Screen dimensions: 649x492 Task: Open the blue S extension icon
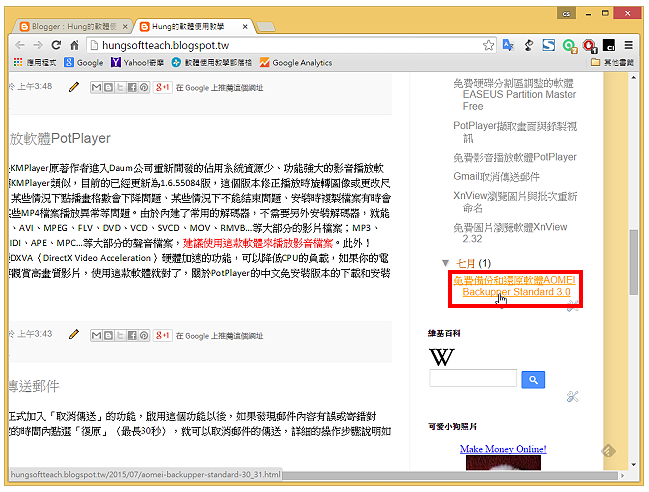point(549,45)
